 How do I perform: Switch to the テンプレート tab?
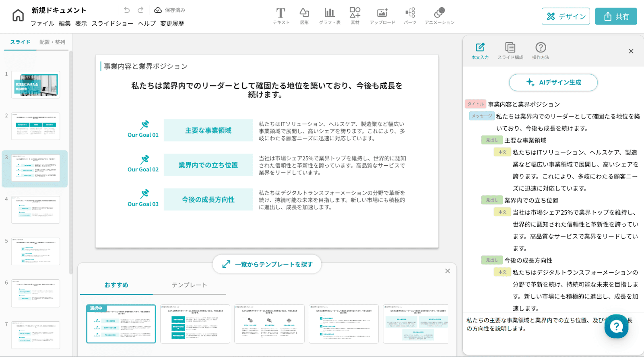click(x=189, y=285)
